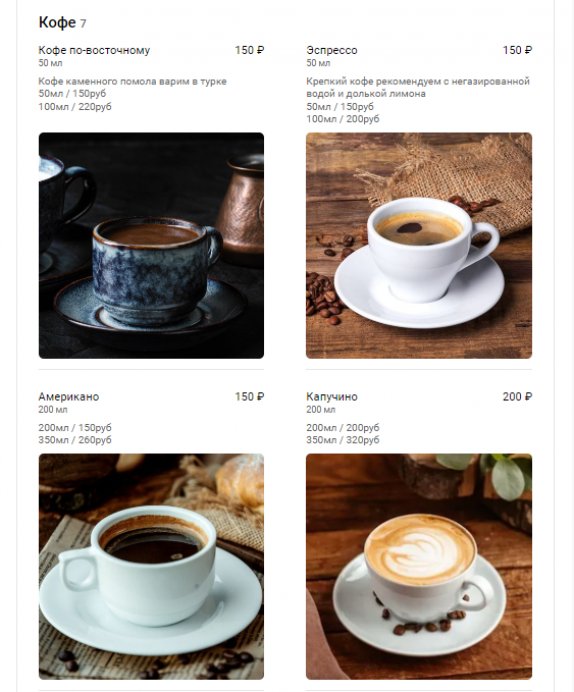Image resolution: width=574 pixels, height=692 pixels.
Task: Click the 350мл / 260руб line under Американо
Action: pos(75,440)
